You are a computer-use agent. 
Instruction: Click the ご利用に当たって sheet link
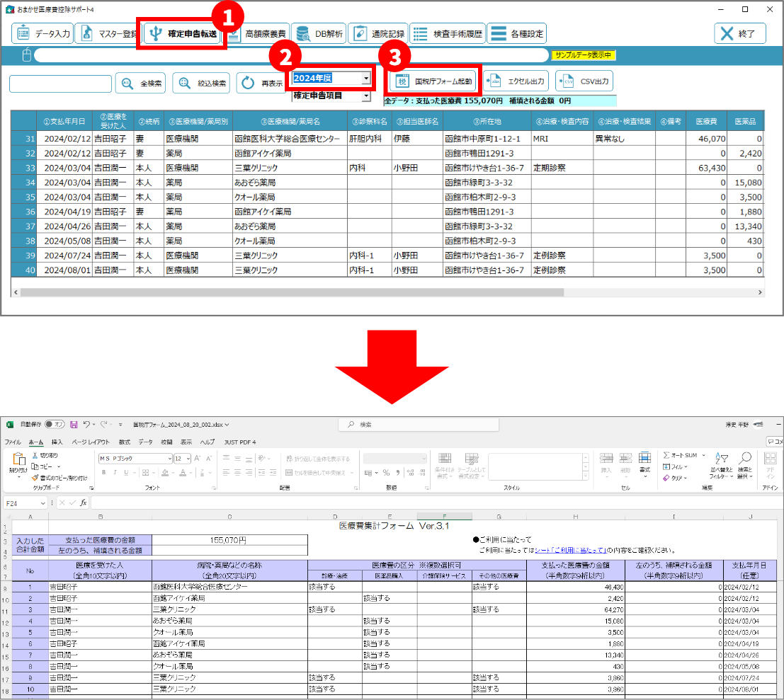[x=573, y=550]
